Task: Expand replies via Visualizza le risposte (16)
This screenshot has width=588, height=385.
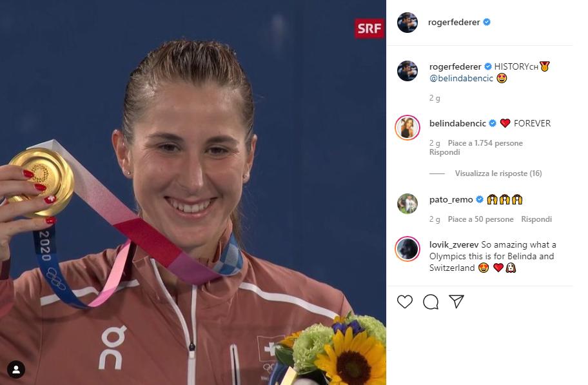Action: click(498, 173)
